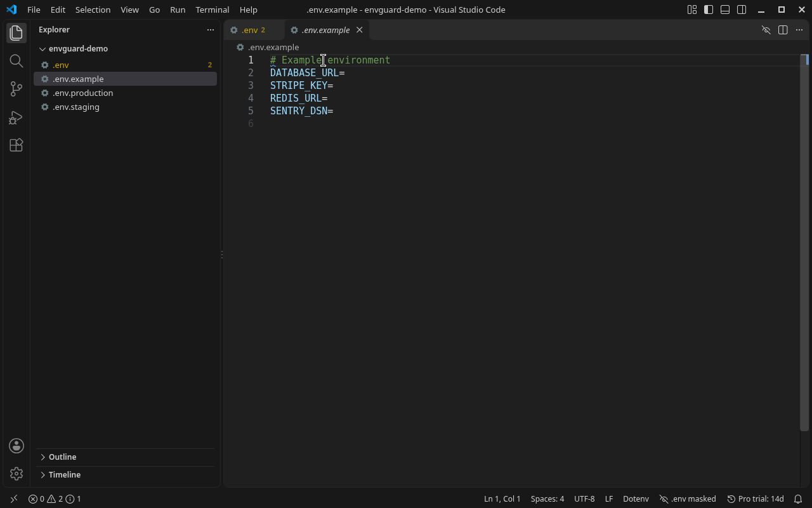Change the Dotenv language mode
This screenshot has height=508, width=812.
point(636,499)
